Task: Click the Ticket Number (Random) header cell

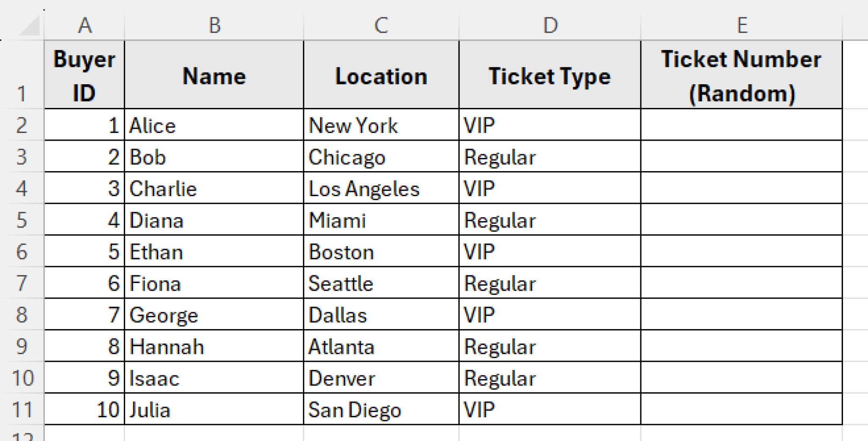Action: click(x=742, y=75)
